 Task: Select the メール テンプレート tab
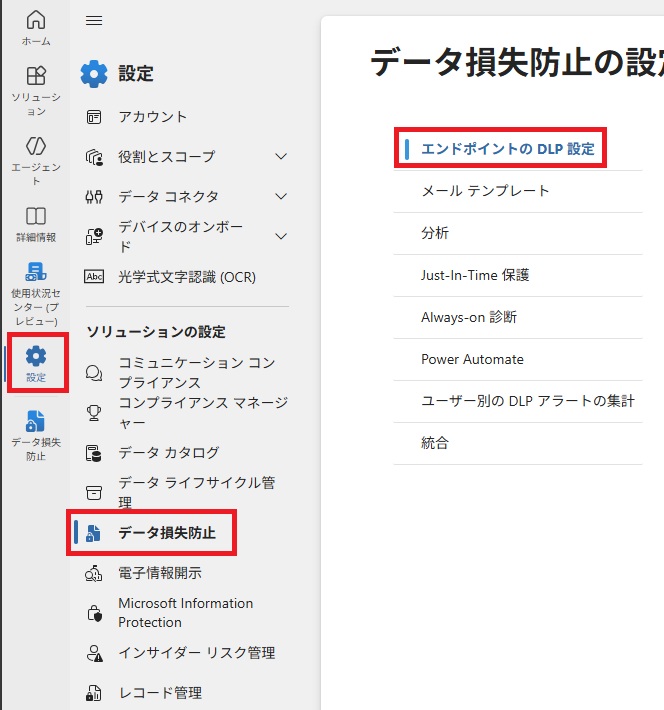[485, 191]
